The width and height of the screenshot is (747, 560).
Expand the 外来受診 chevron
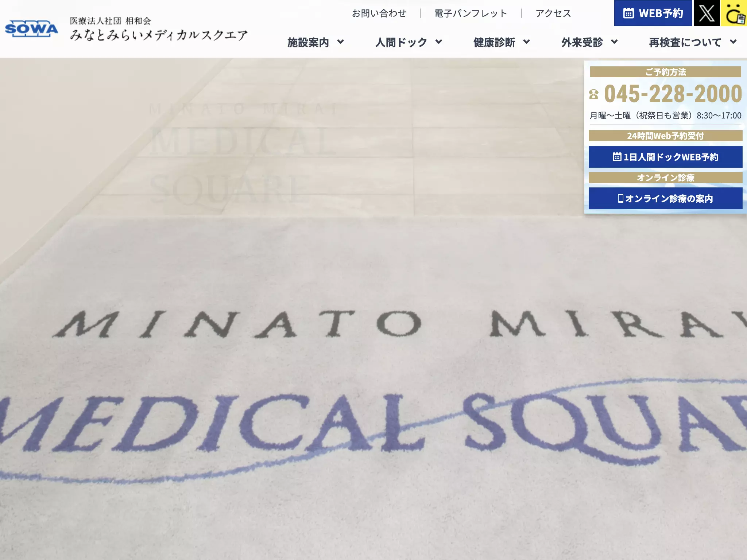coord(614,42)
